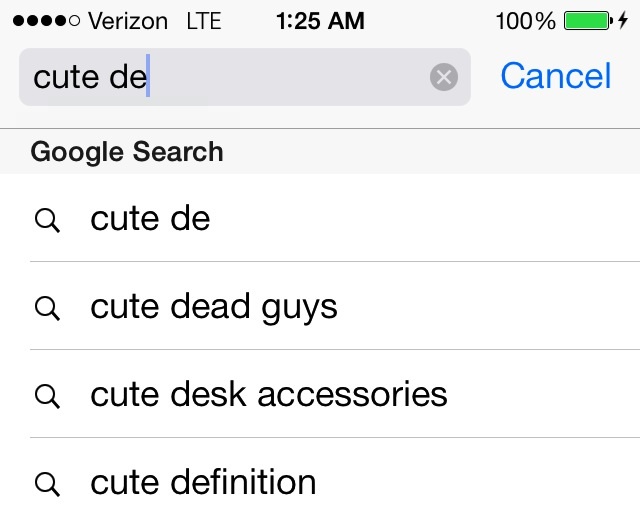Screen dimensions: 640x523
Task: Tap the text cursor after 'de'
Action: [148, 76]
